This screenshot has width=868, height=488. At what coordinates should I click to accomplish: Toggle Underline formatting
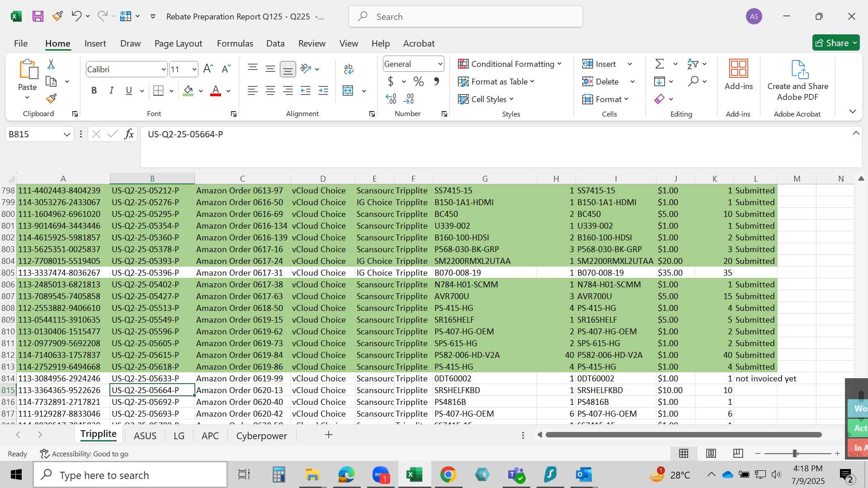pos(129,91)
